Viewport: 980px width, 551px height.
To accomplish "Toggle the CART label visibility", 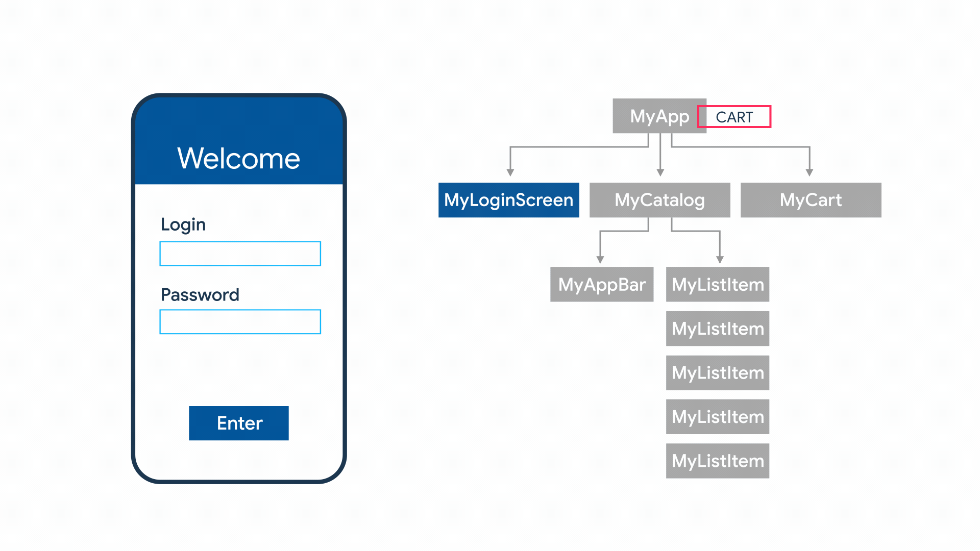I will [734, 116].
